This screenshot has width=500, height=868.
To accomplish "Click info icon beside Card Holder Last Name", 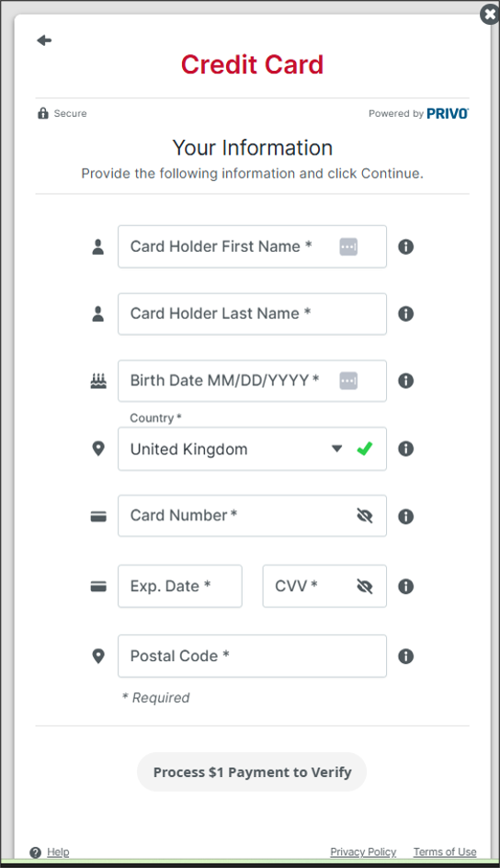I will point(406,314).
